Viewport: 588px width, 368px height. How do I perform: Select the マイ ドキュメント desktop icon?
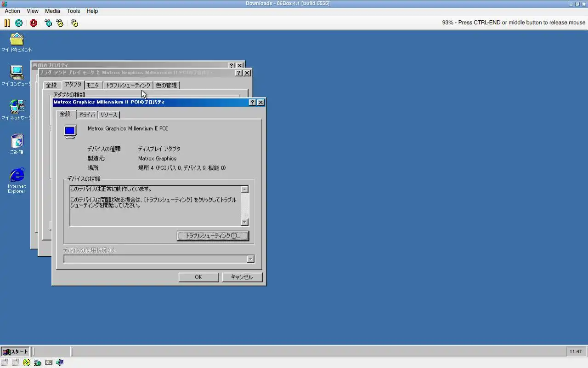pos(17,42)
